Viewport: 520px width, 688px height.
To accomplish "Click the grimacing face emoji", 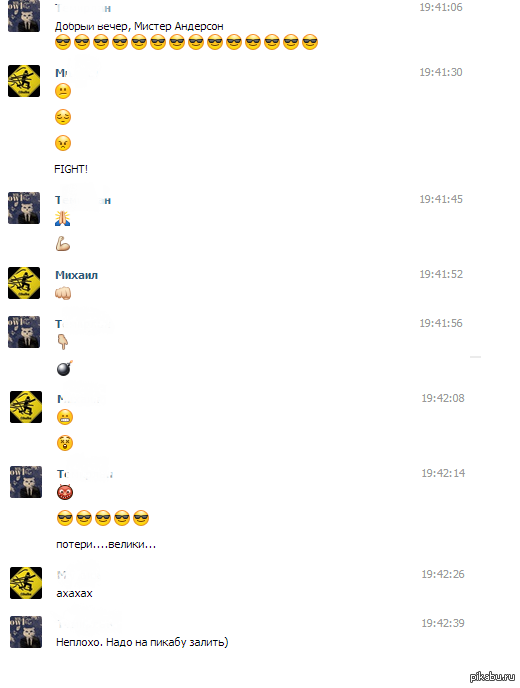I will point(65,417).
